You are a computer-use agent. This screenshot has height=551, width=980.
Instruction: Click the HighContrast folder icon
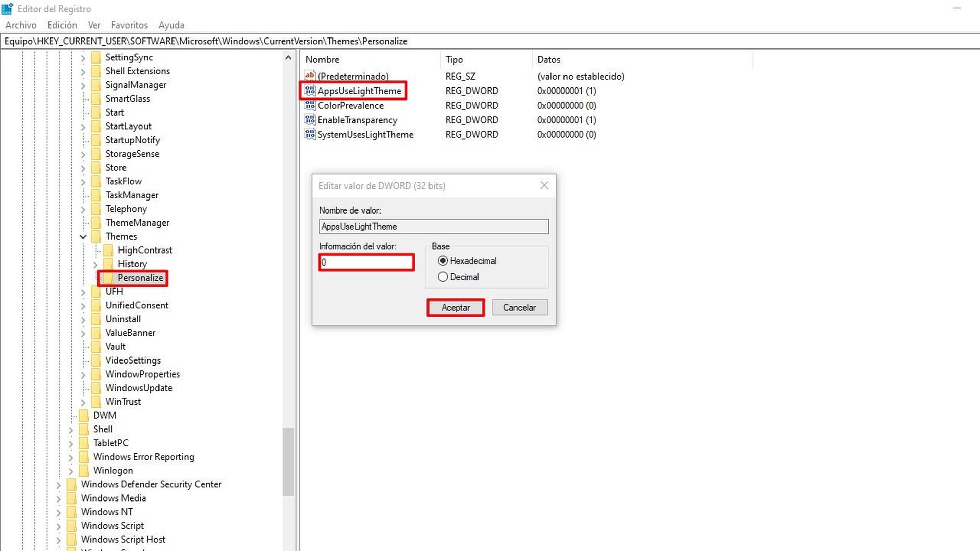(x=108, y=250)
